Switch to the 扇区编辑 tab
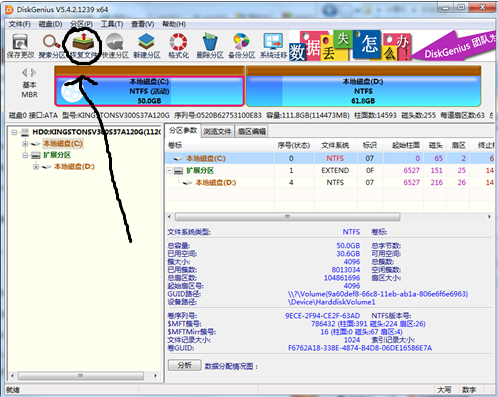The height and width of the screenshot is (397, 498). click(252, 131)
